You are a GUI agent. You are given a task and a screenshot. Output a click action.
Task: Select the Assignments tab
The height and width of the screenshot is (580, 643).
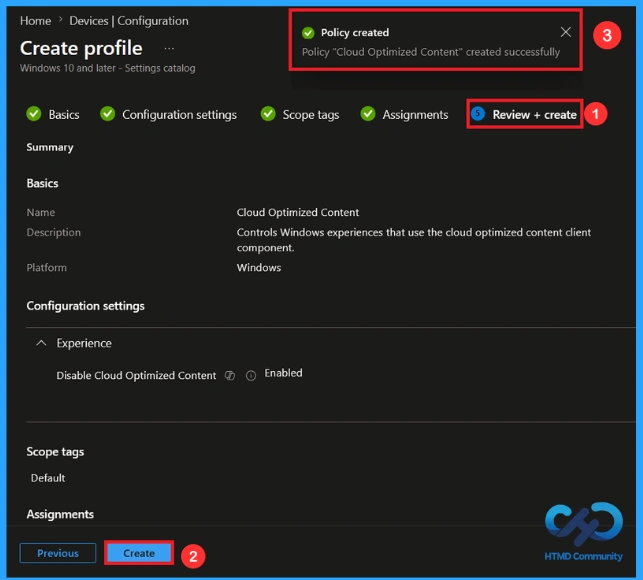click(415, 115)
